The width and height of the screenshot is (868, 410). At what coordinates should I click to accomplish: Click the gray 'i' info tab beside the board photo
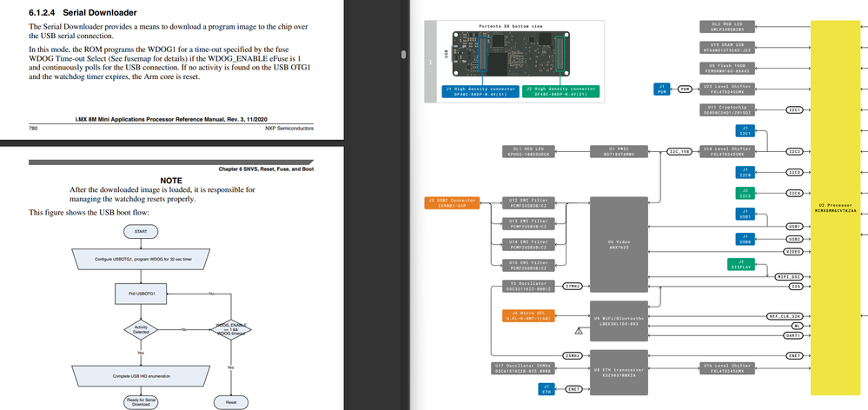[x=431, y=62]
